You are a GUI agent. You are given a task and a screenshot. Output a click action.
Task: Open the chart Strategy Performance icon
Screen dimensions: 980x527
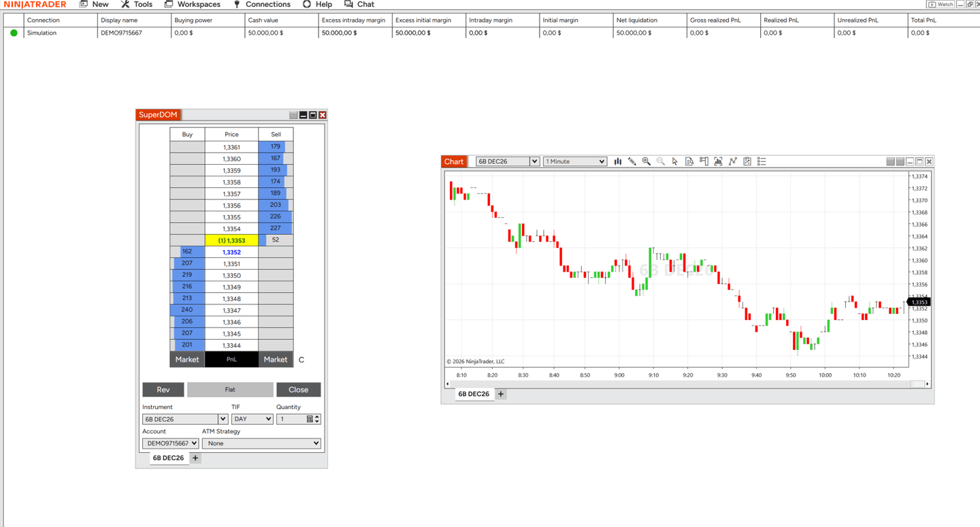[x=747, y=161]
